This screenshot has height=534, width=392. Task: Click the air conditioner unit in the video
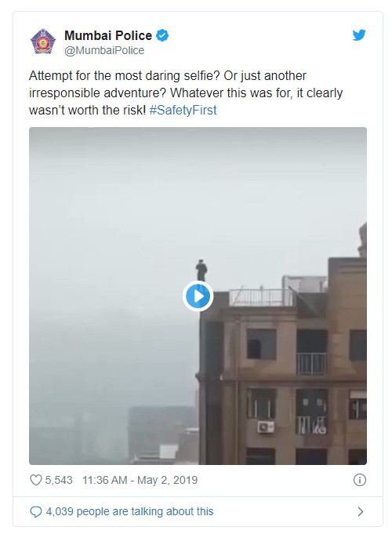pos(266,427)
